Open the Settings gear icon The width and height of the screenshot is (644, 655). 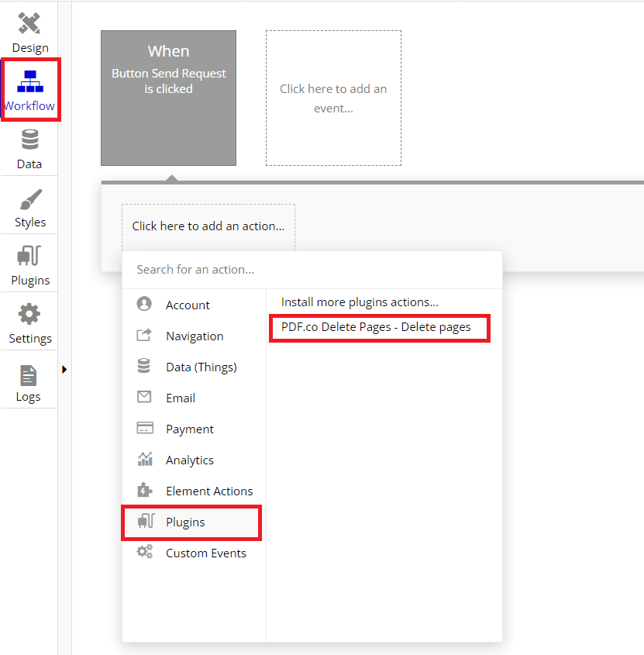(29, 315)
